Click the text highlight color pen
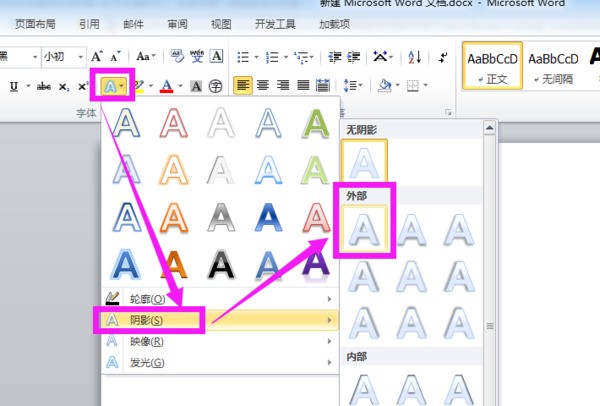The width and height of the screenshot is (600, 406). click(139, 86)
